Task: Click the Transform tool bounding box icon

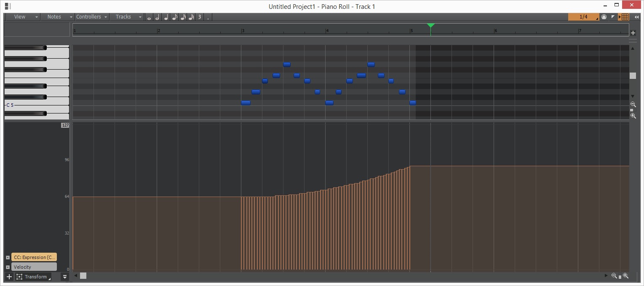Action: (19, 277)
